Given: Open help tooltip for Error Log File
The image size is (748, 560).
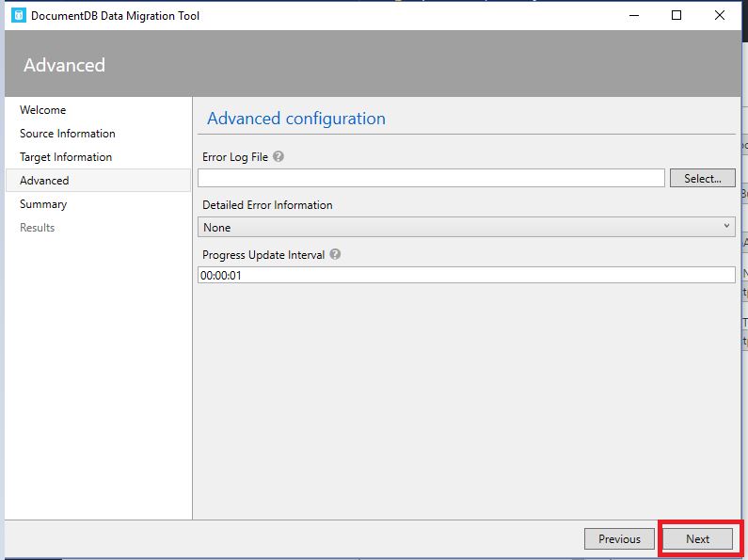Looking at the screenshot, I should (x=279, y=156).
